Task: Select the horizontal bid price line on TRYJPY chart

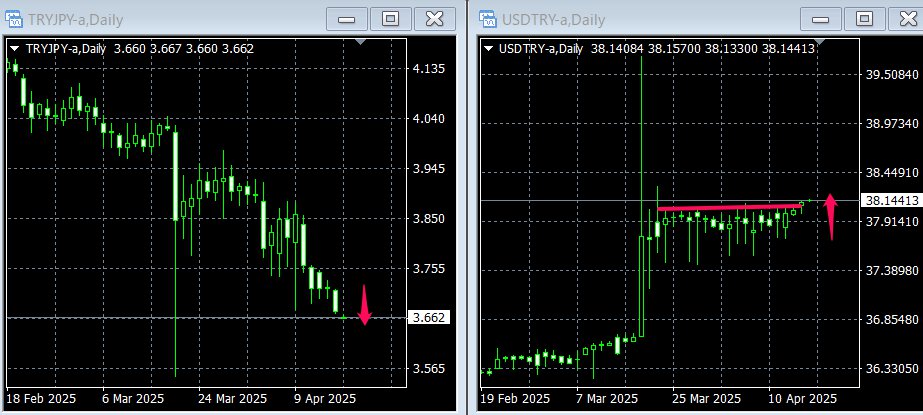Action: pos(206,318)
